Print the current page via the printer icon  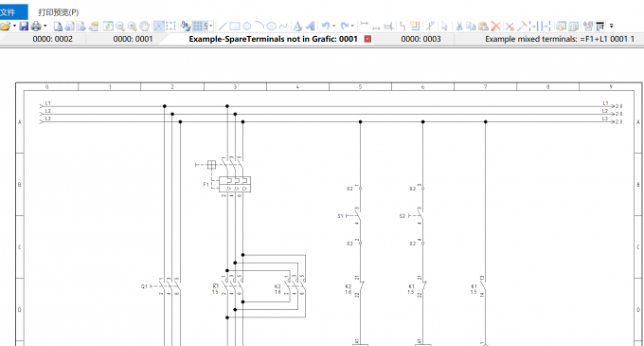pos(36,27)
